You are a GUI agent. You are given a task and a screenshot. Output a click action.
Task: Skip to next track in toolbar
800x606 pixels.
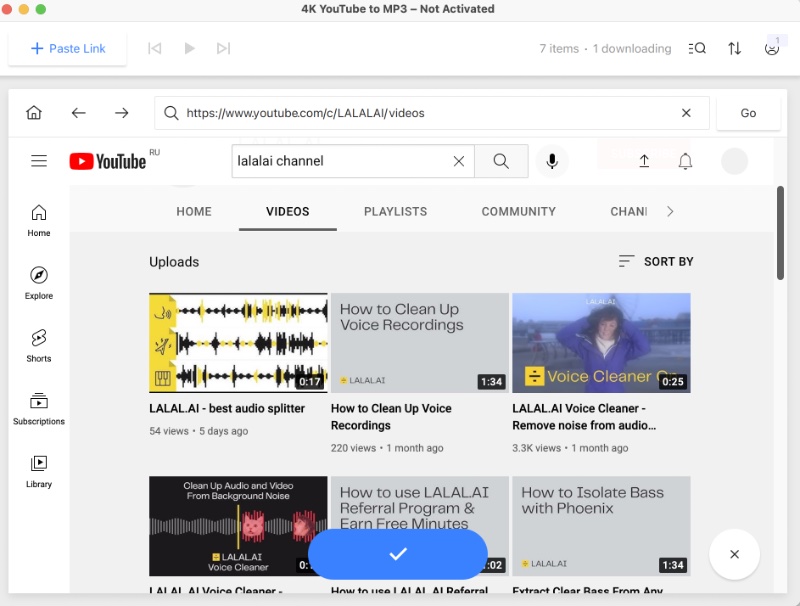click(223, 48)
